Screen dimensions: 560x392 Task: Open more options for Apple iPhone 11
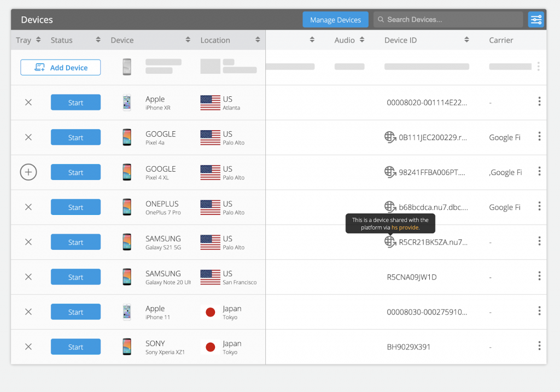539,311
